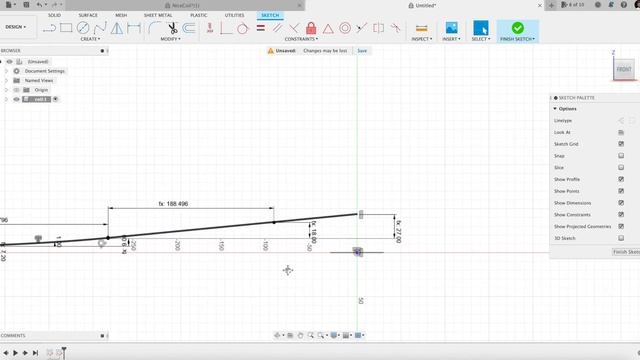Open the CREATE dropdown menu
The height and width of the screenshot is (360, 640).
(x=90, y=39)
